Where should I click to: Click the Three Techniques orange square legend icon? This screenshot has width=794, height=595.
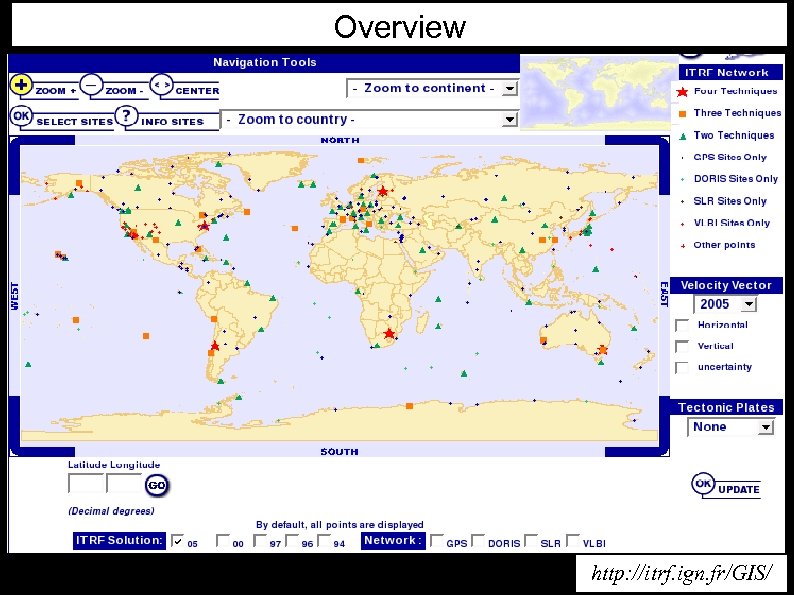(682, 113)
